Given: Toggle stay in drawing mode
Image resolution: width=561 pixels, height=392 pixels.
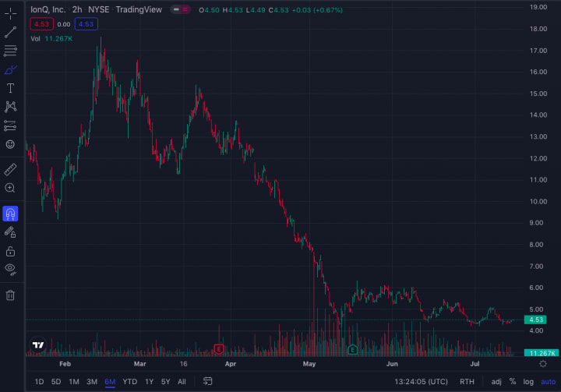Looking at the screenshot, I should tap(10, 233).
